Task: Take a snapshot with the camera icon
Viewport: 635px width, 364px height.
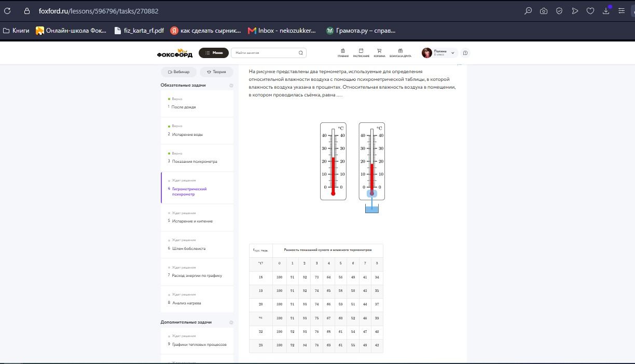Action: (544, 11)
